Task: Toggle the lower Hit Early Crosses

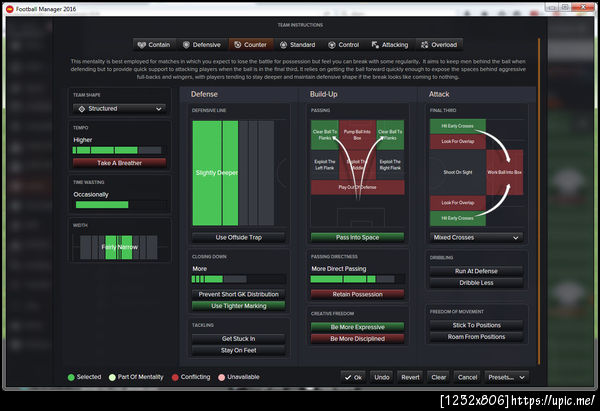Action: 458,218
